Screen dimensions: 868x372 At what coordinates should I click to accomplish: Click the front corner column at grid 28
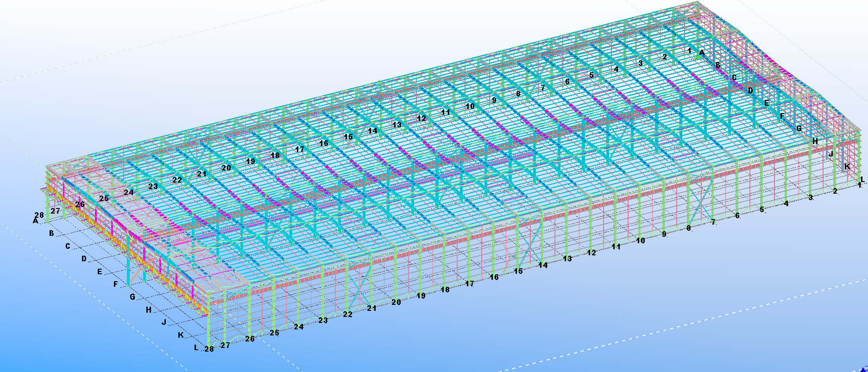coord(209,324)
